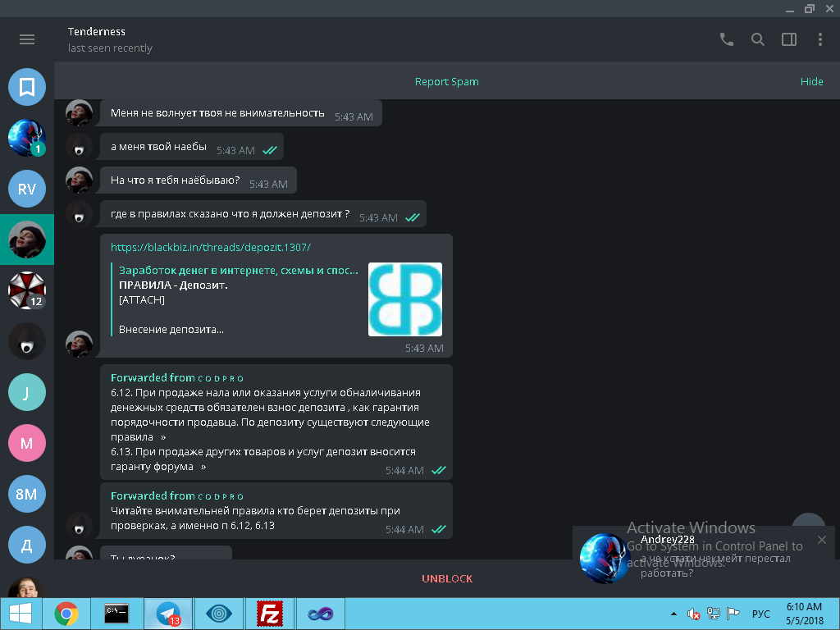Screen dimensions: 840x630
Task: Hide the spam report bar
Action: click(x=811, y=82)
